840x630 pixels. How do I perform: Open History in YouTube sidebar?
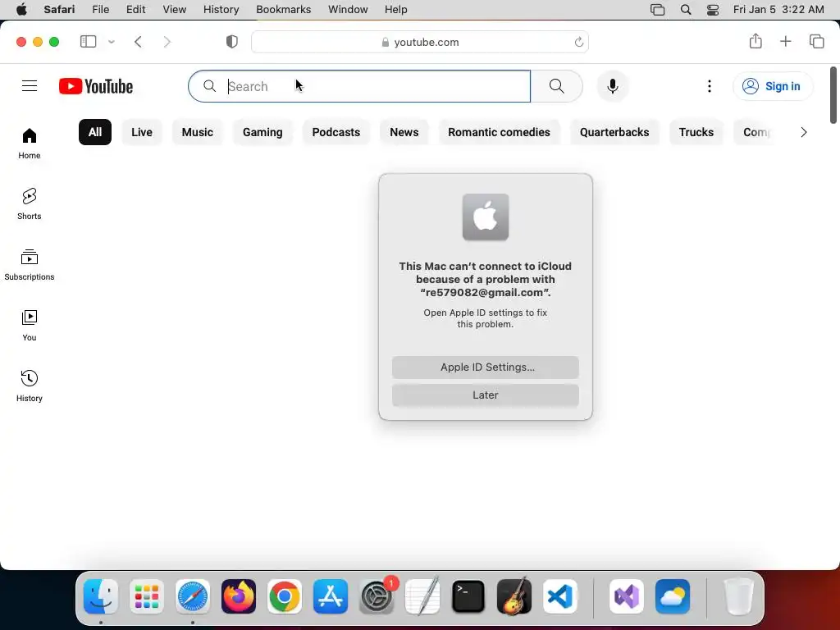point(30,386)
